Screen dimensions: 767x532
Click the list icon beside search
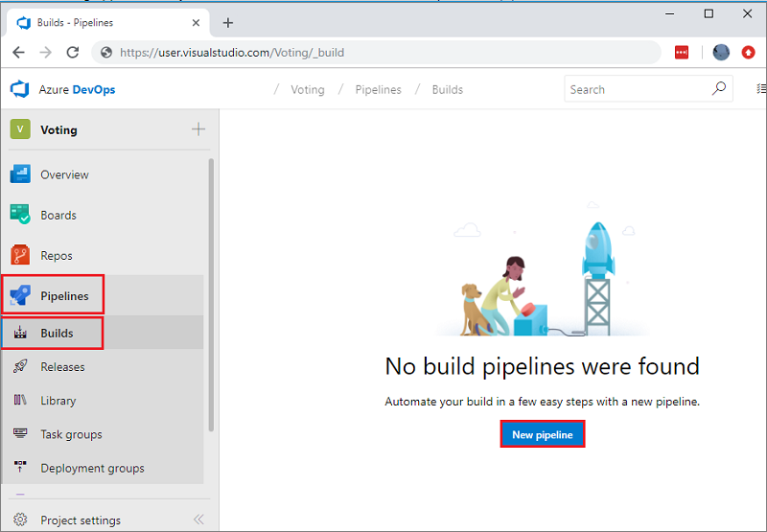coord(761,88)
